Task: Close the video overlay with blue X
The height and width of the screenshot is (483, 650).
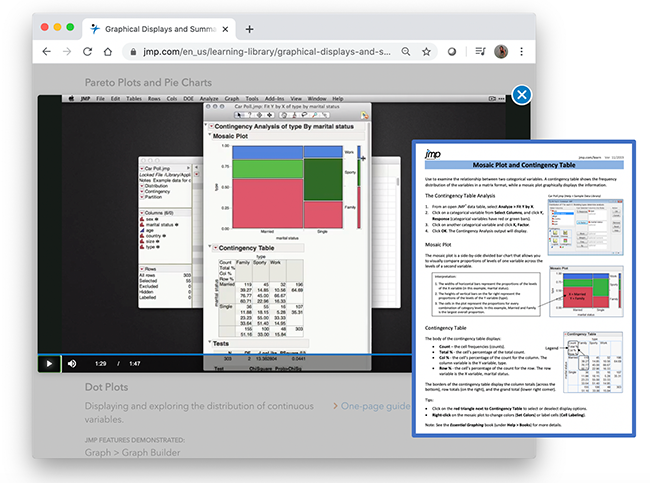Action: click(x=521, y=96)
